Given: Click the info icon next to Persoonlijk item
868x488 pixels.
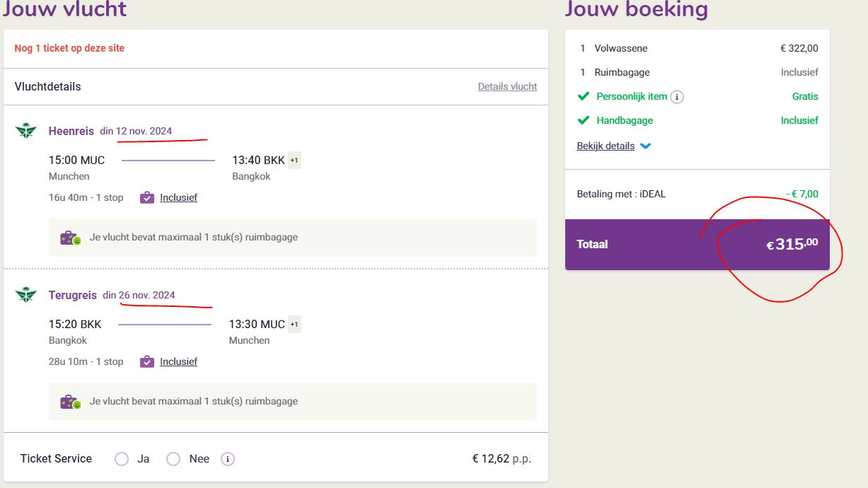Looking at the screenshot, I should click(677, 97).
